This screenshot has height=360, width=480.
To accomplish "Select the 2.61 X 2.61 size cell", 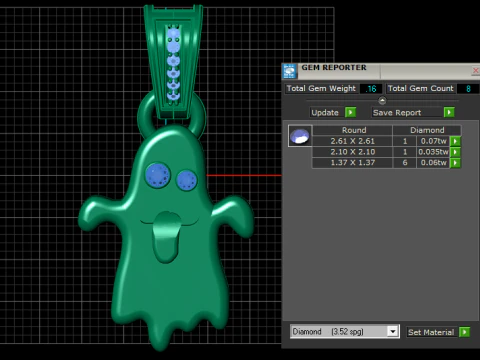I will pos(352,141).
